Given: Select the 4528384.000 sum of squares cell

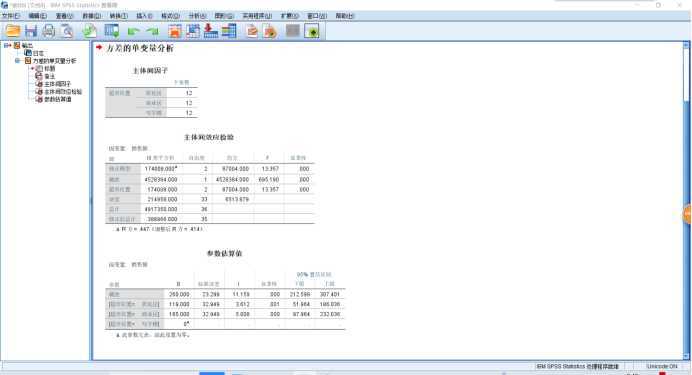Looking at the screenshot, I should coord(161,180).
